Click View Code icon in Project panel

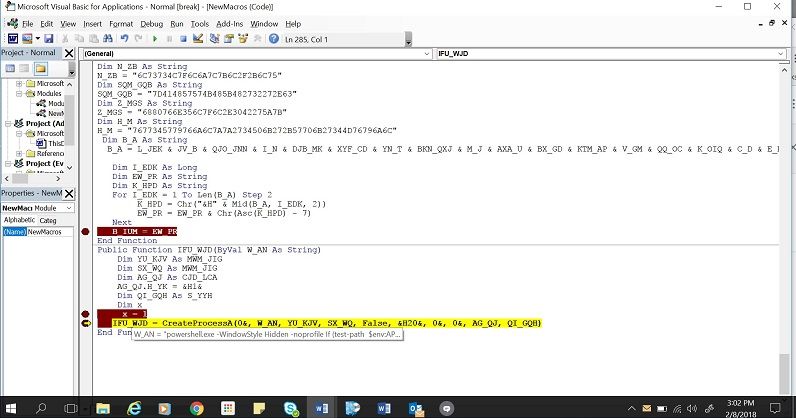pos(10,68)
